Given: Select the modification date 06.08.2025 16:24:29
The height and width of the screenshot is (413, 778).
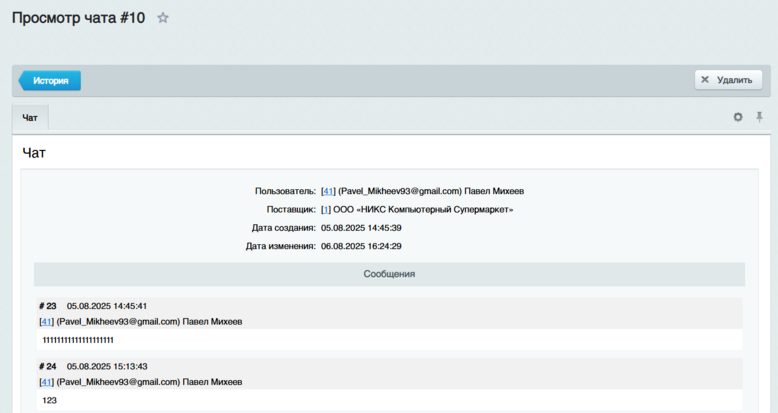Looking at the screenshot, I should pos(361,246).
